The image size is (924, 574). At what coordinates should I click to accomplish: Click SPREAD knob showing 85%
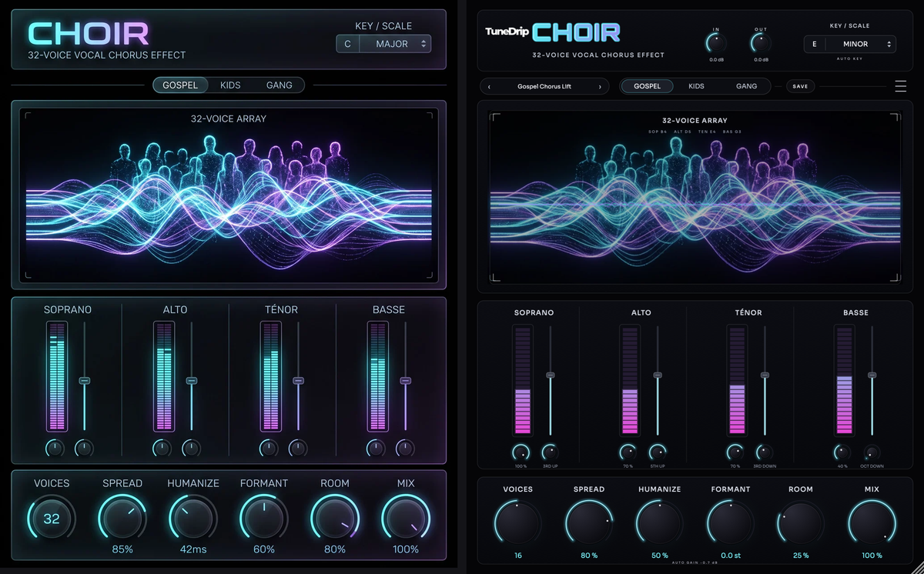coord(122,519)
